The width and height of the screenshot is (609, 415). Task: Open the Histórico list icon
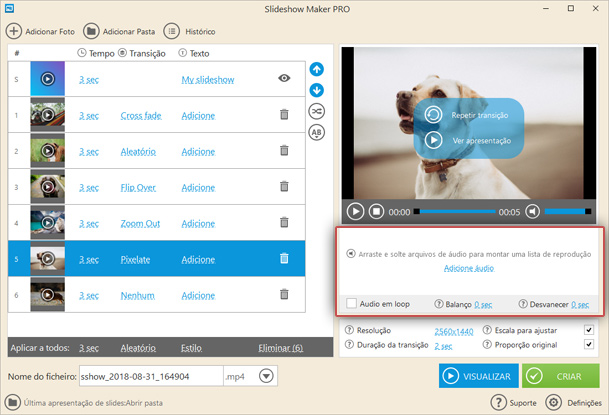pyautogui.click(x=171, y=31)
